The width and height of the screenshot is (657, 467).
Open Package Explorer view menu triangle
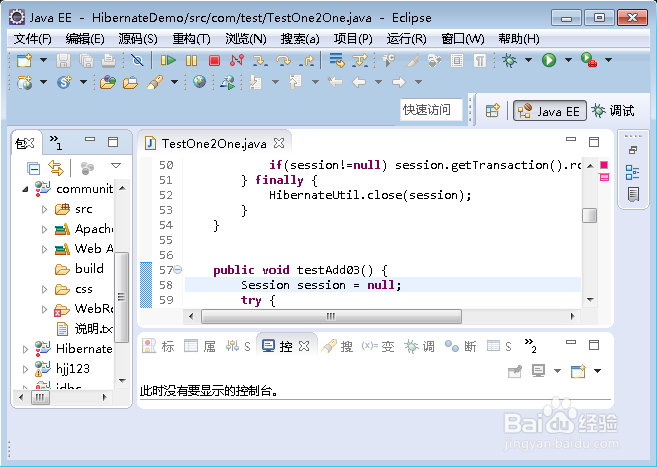(116, 166)
